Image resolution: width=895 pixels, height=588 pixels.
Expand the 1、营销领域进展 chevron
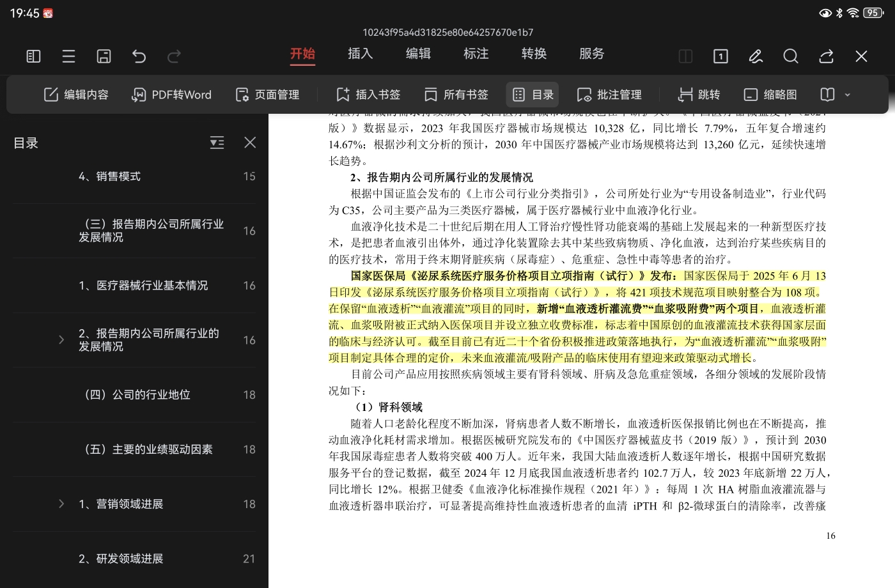[x=61, y=504]
